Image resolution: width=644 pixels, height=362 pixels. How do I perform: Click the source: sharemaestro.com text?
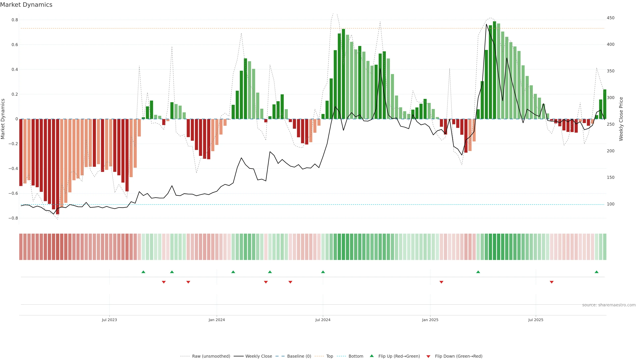tap(609, 305)
